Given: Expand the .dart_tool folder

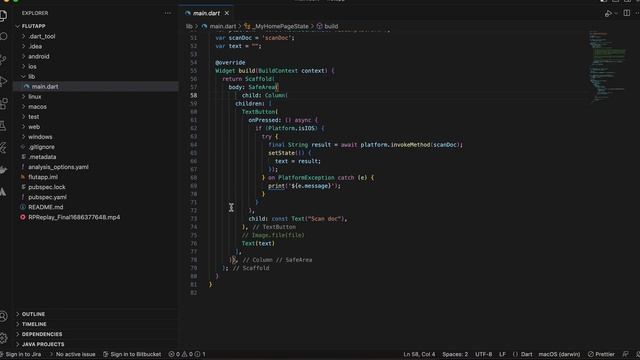Looking at the screenshot, I should click(x=42, y=36).
